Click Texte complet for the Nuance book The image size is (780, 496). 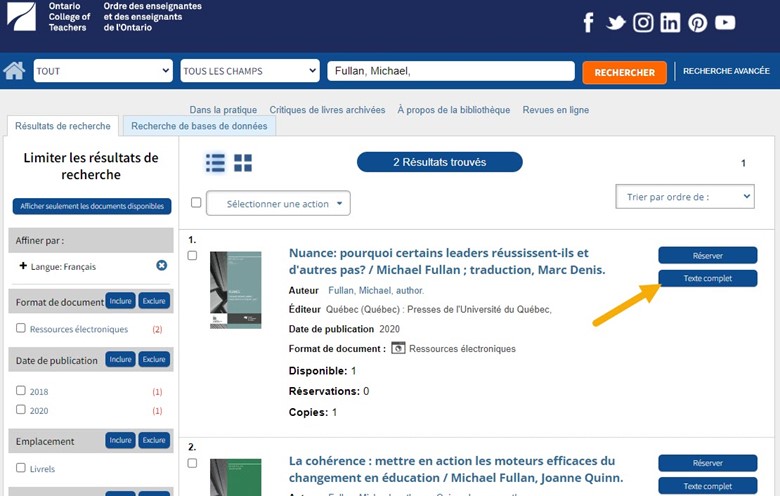click(707, 278)
